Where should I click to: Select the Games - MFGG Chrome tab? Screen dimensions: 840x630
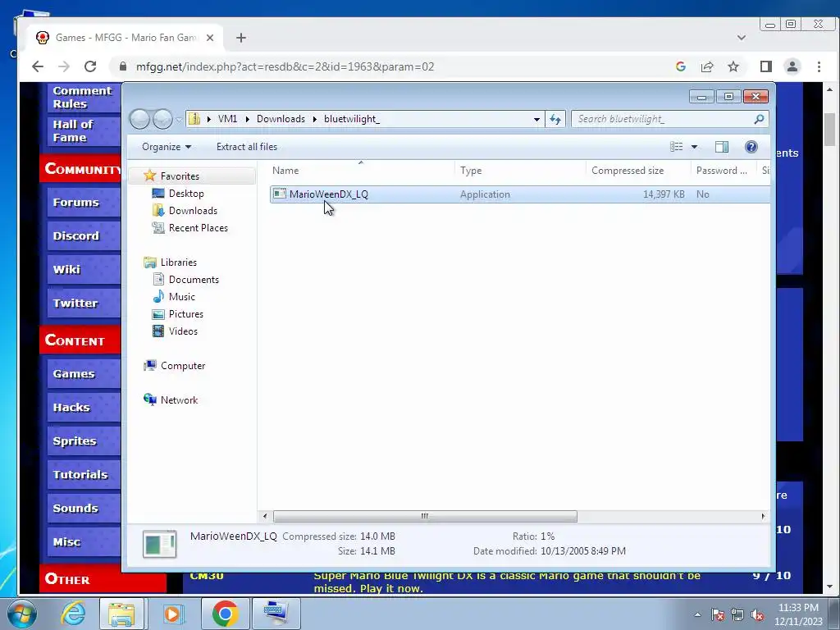pyautogui.click(x=125, y=38)
